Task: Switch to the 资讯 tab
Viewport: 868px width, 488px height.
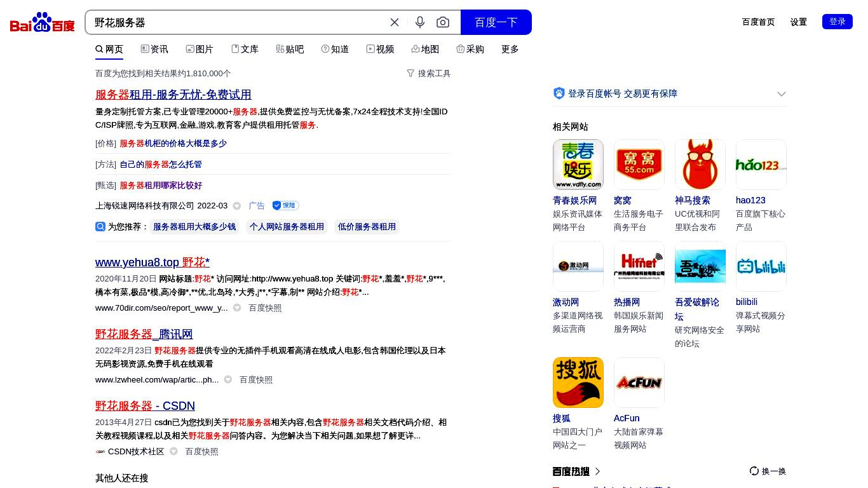Action: coord(154,49)
